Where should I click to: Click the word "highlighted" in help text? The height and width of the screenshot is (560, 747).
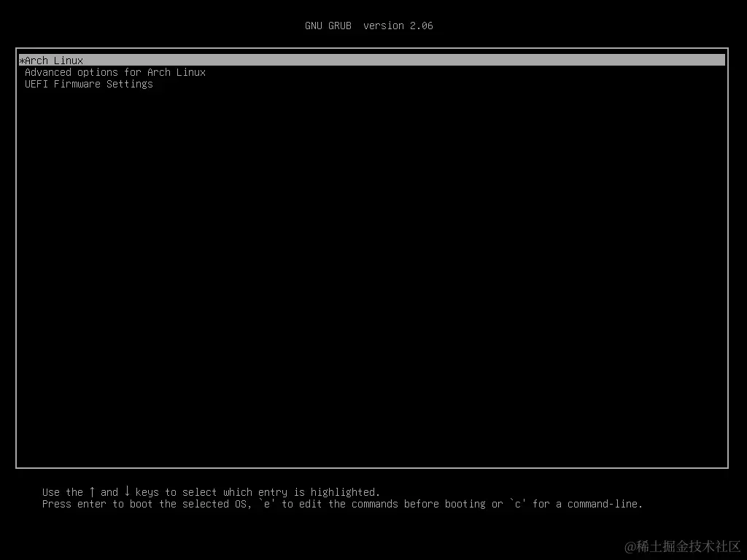click(x=343, y=491)
